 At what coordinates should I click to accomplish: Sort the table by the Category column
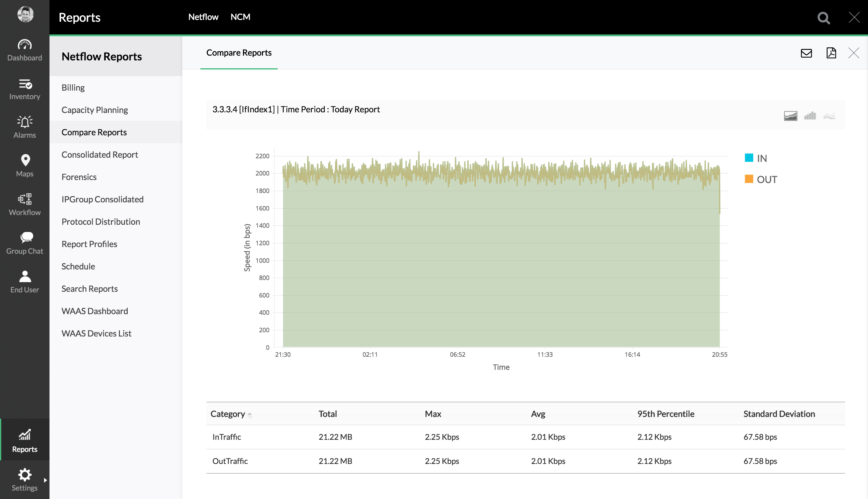231,414
